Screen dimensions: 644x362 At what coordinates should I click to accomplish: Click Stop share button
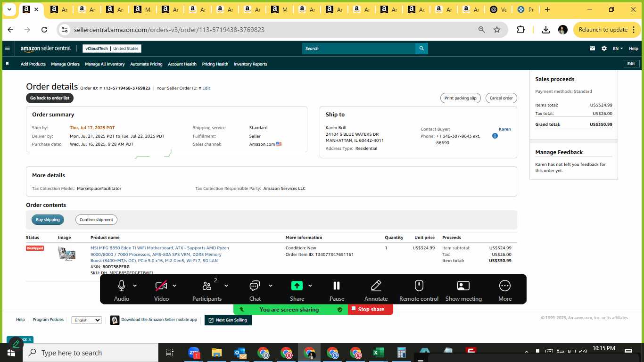click(x=371, y=309)
